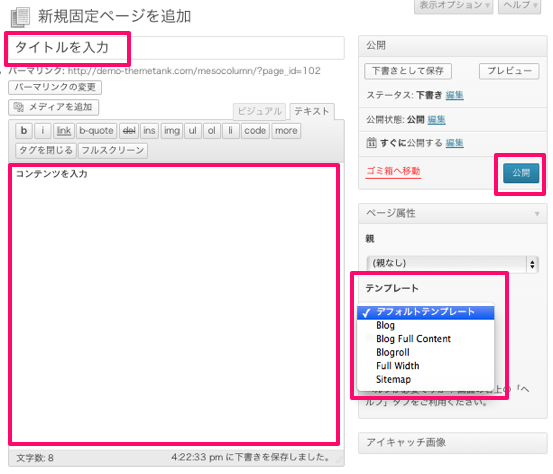Open the 親 (親なし) dropdown
Screen dimensions: 553x474
(x=452, y=263)
